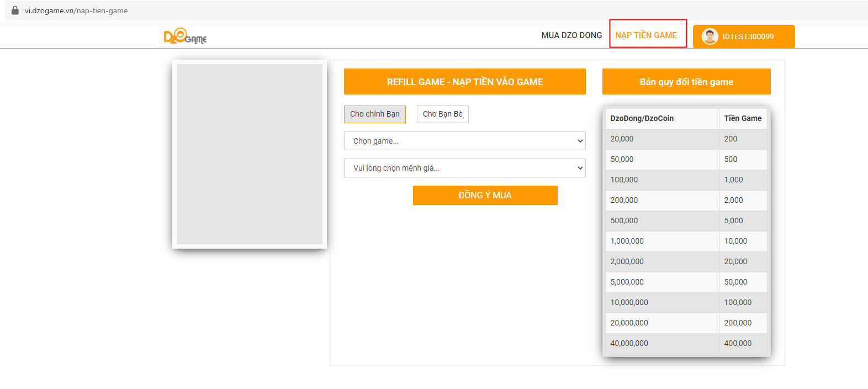Click the user avatar icon
Image resolution: width=868 pixels, height=389 pixels.
(710, 36)
